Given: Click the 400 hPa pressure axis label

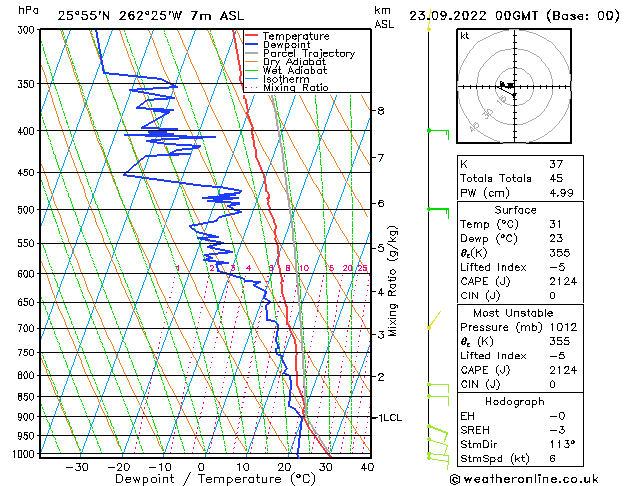Looking at the screenshot, I should coord(28,131).
